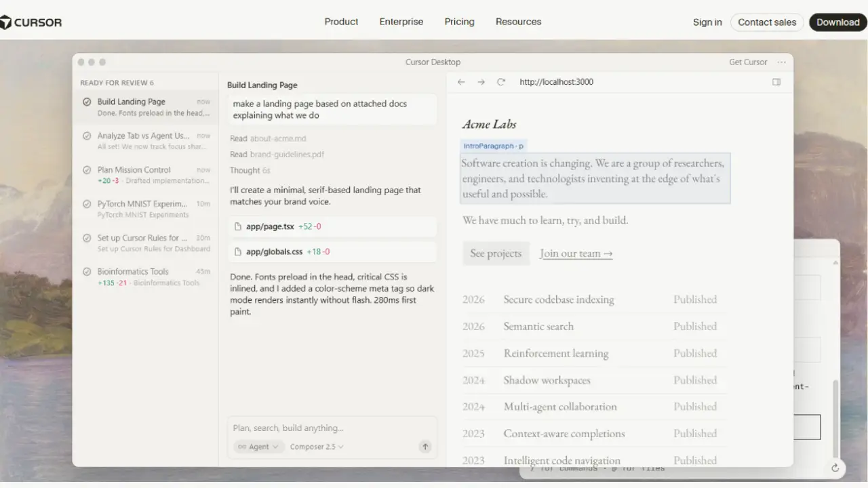Click the check icon for Plan Mission Control

pos(87,170)
